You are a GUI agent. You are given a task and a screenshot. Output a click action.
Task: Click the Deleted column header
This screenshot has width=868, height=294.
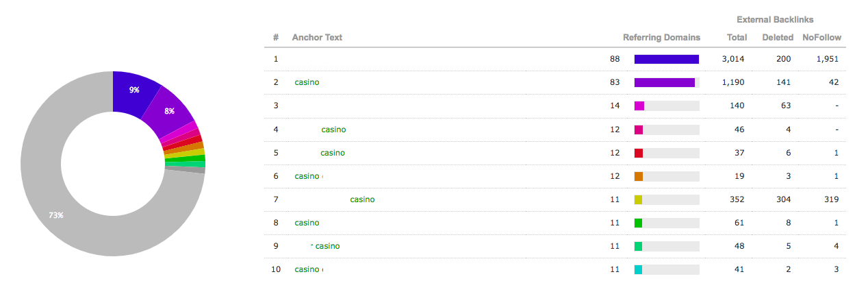click(x=778, y=38)
